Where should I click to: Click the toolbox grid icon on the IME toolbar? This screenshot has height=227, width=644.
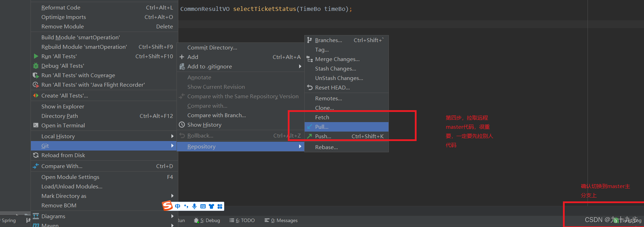220,206
